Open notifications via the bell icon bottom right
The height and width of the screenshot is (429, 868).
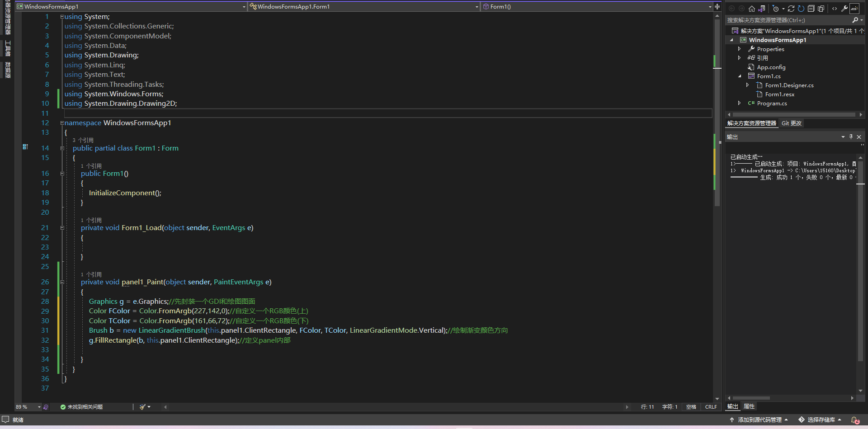point(854,420)
